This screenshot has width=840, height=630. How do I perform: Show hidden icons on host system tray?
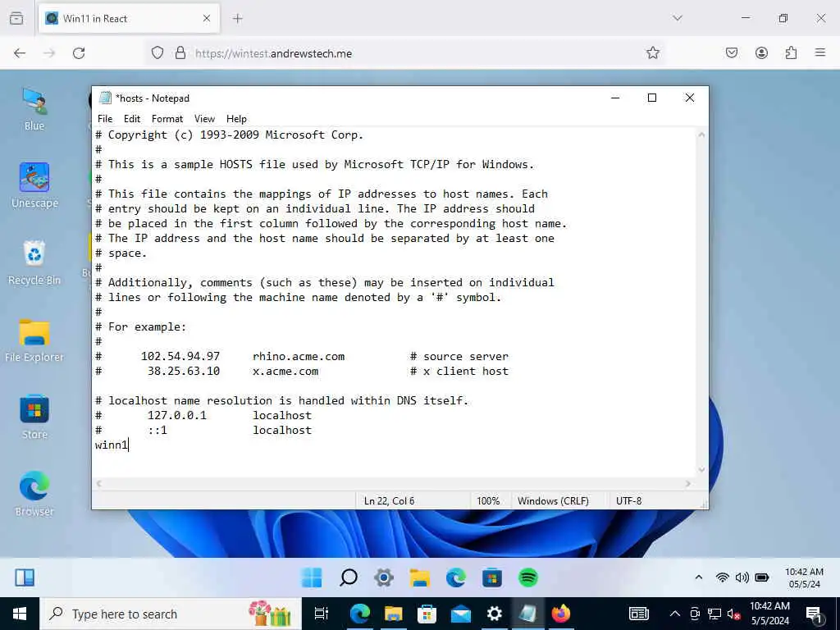click(x=675, y=614)
